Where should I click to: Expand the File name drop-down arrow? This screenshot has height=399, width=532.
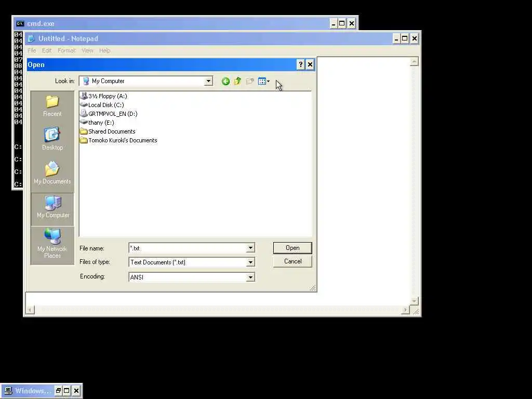click(250, 248)
